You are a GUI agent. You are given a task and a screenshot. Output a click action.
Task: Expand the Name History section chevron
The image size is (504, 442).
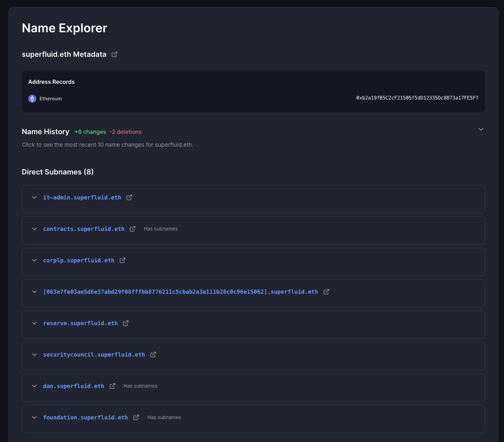[481, 129]
